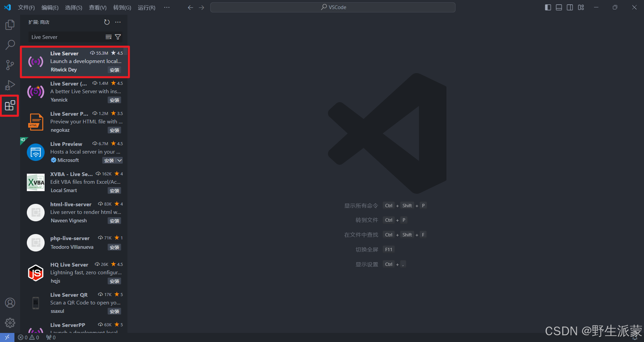
Task: Toggle primary side bar layout icon
Action: [548, 7]
